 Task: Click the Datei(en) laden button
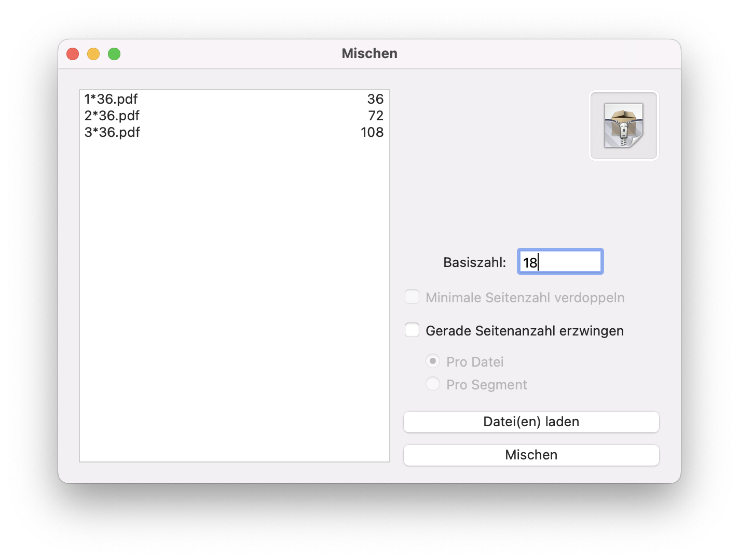click(531, 422)
